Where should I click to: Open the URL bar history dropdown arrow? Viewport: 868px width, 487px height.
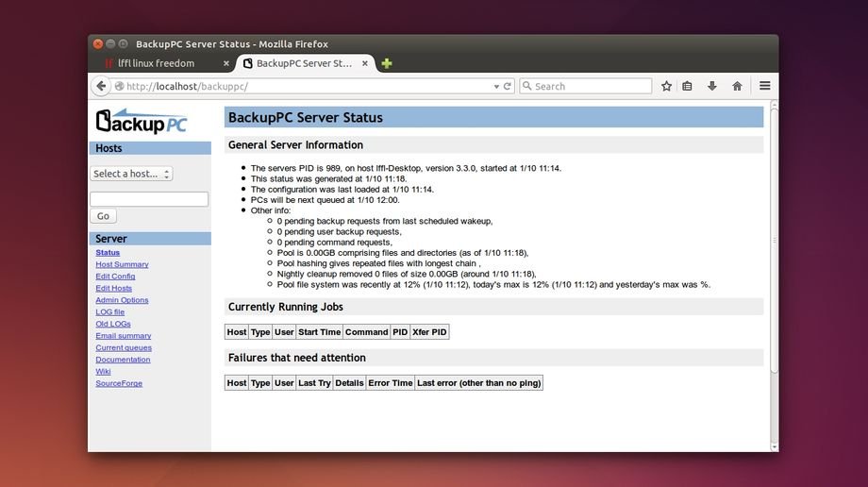(496, 86)
